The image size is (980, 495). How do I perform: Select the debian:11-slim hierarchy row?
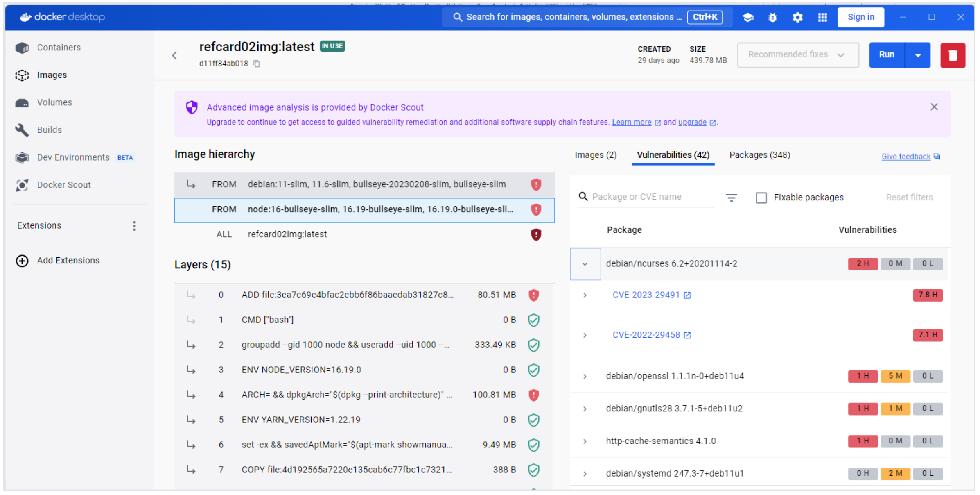tap(364, 185)
